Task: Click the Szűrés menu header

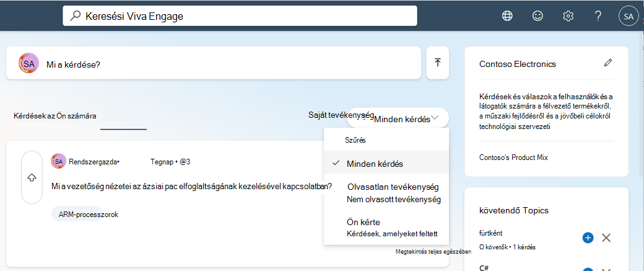Action: point(355,140)
